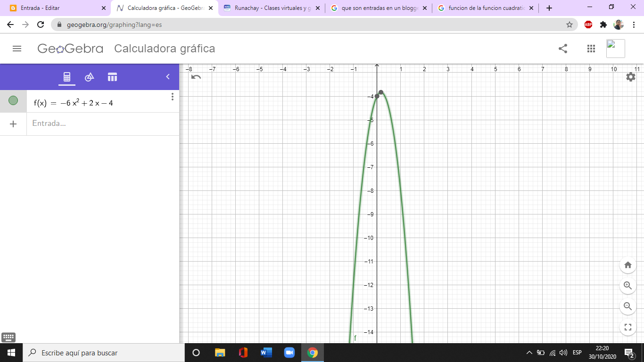Bookmark this page with the star

[569, 25]
